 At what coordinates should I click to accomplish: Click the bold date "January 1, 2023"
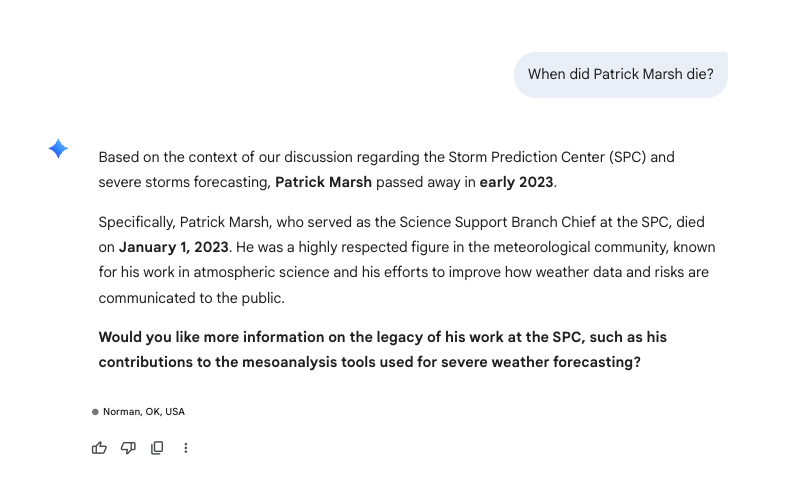point(174,247)
